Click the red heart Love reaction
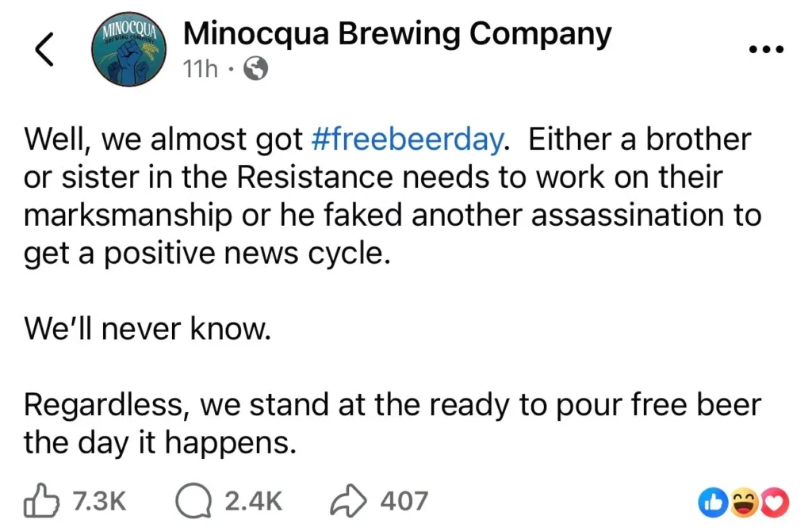 coord(774,501)
